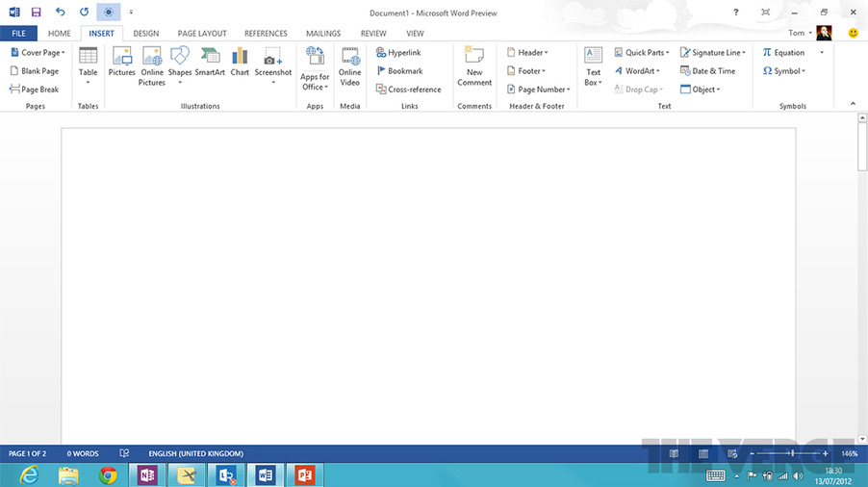
Task: Insert a picture using the Pictures icon
Action: [x=121, y=62]
